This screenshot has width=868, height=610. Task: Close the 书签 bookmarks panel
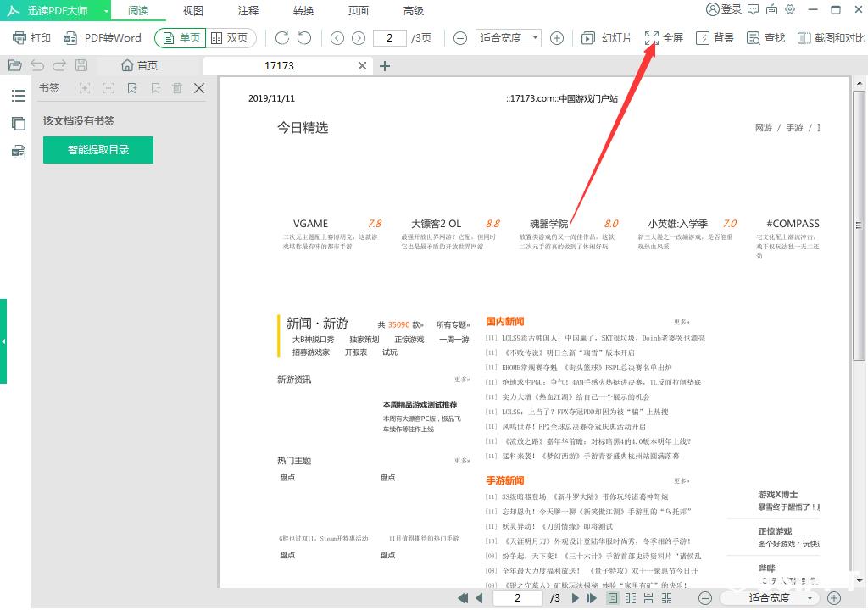[x=199, y=88]
